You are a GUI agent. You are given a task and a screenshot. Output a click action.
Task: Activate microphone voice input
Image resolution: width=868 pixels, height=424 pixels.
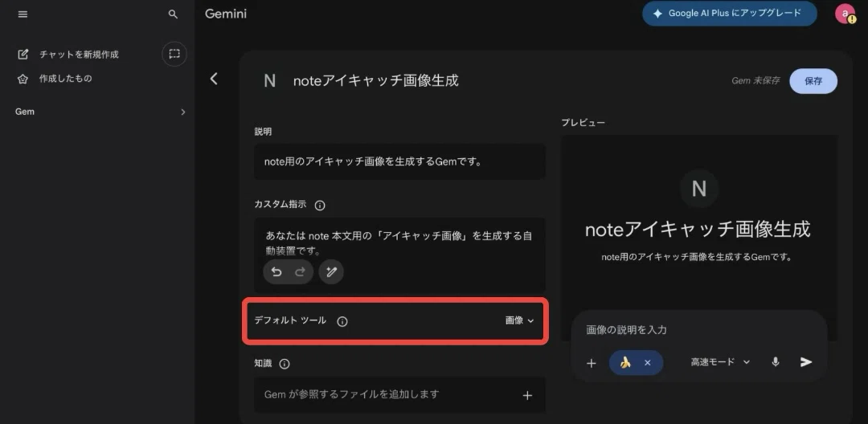click(776, 362)
